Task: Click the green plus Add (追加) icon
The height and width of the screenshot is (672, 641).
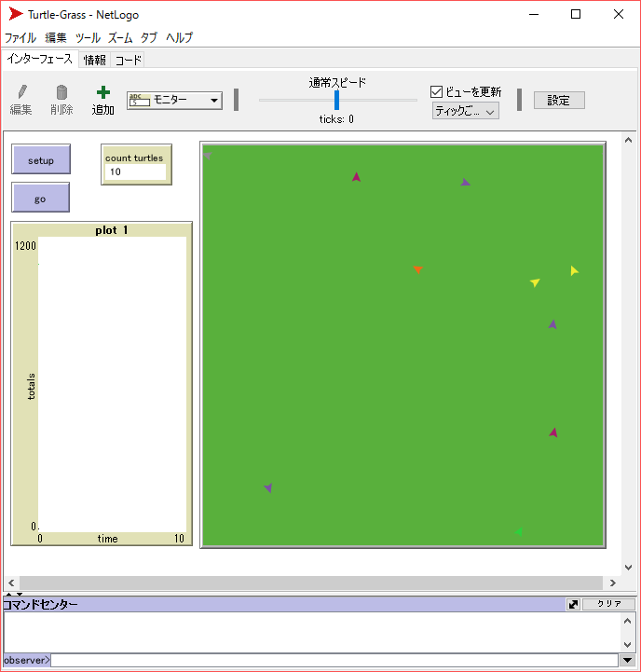Action: [102, 92]
